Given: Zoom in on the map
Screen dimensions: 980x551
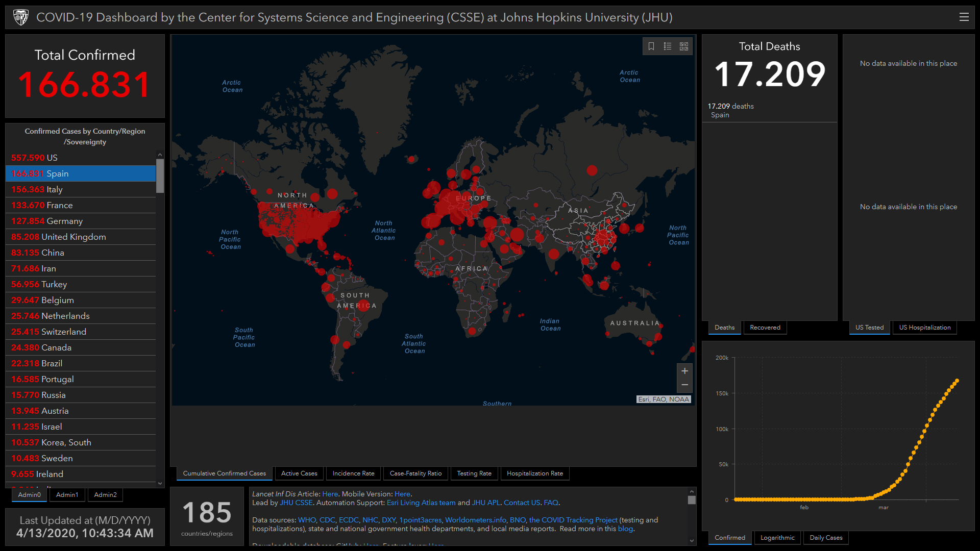Looking at the screenshot, I should click(x=685, y=371).
